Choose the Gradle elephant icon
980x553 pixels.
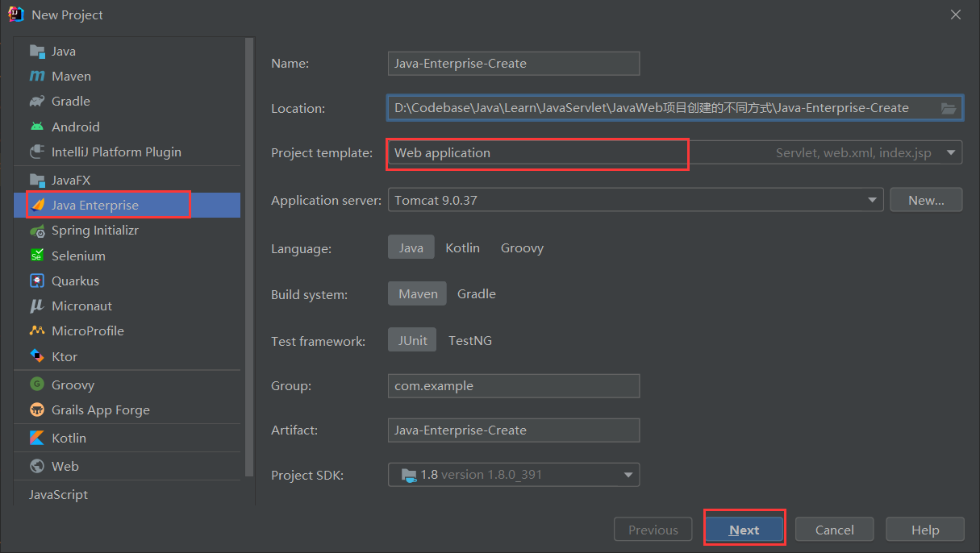click(x=37, y=102)
